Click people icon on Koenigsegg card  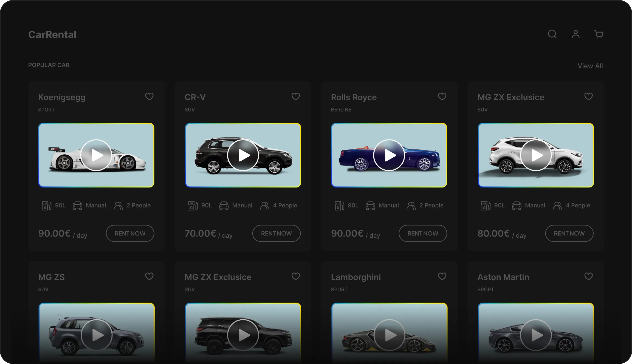click(118, 206)
